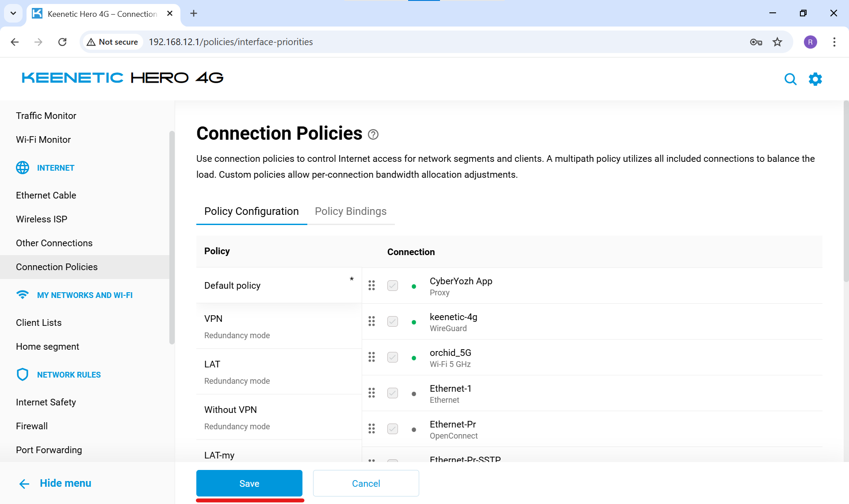Select the VPN policy row
The image size is (849, 504).
pyautogui.click(x=279, y=326)
